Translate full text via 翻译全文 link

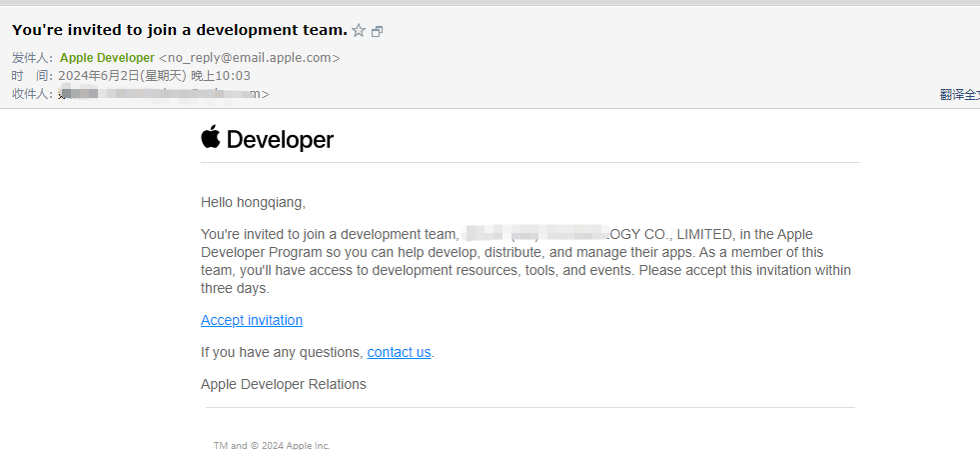coord(959,95)
